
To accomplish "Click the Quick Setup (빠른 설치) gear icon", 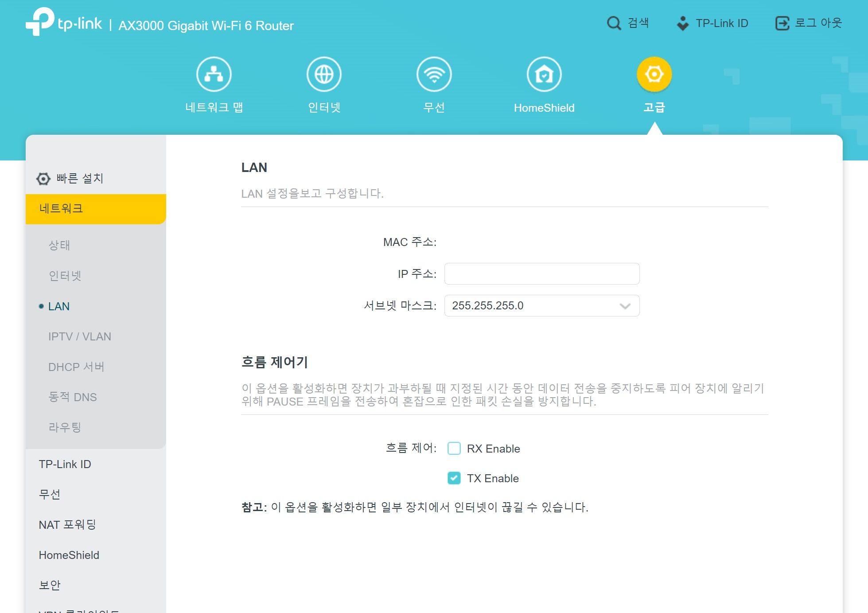I will pyautogui.click(x=43, y=179).
